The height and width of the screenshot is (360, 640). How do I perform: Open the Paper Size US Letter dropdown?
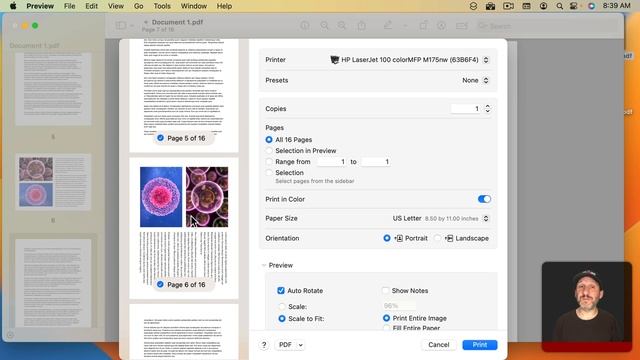[486, 218]
